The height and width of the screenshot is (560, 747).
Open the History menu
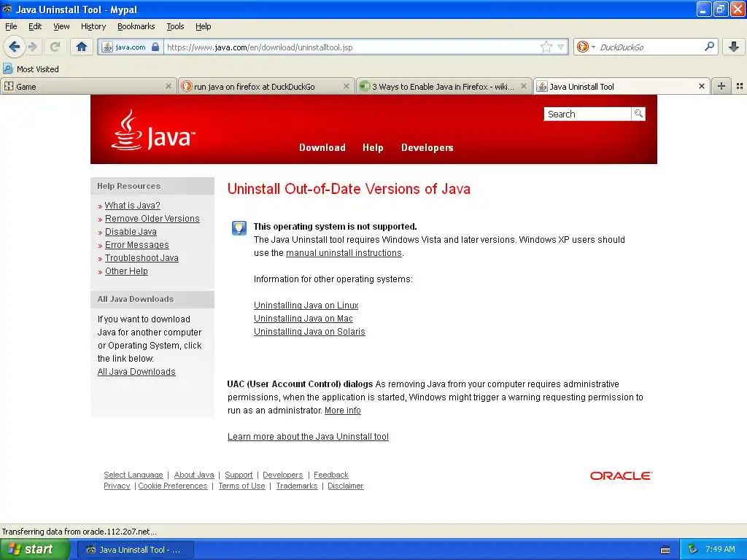coord(93,26)
